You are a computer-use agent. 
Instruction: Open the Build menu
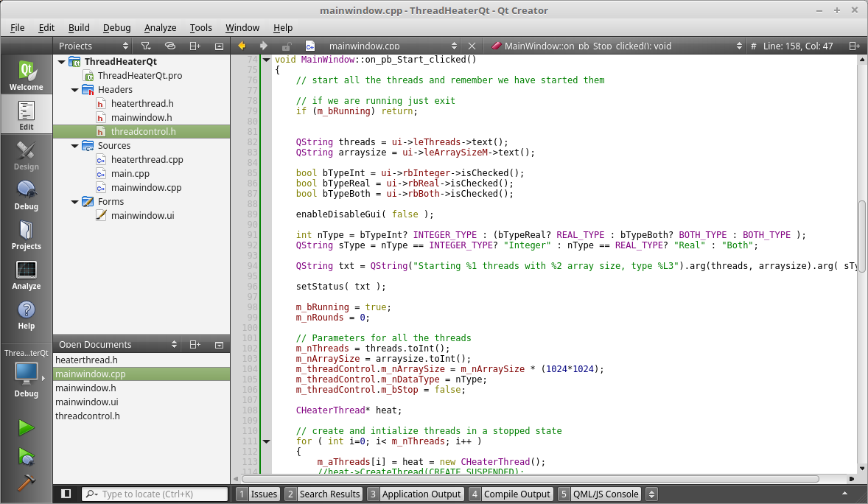(x=79, y=27)
